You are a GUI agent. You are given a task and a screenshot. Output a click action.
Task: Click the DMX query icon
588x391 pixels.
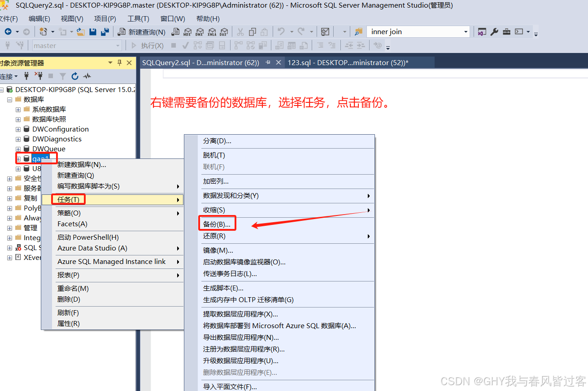200,32
